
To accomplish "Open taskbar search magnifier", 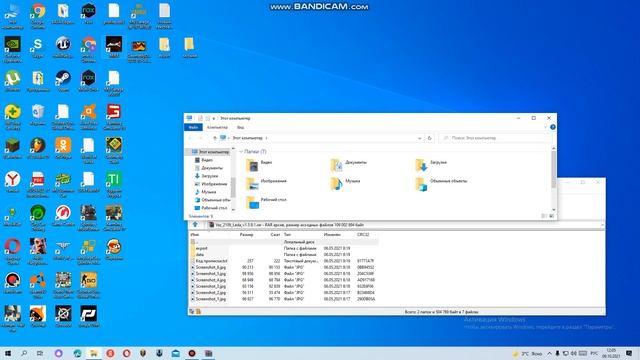I will point(24,353).
